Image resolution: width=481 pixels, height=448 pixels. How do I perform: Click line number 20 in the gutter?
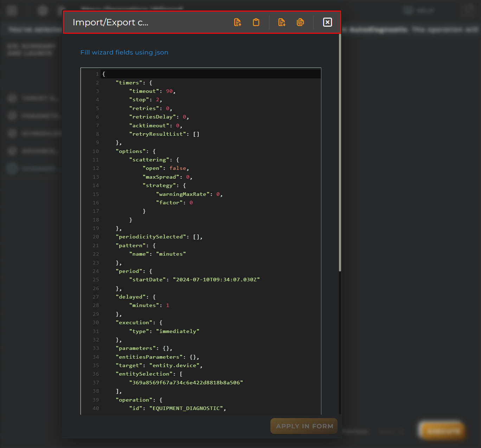point(96,237)
